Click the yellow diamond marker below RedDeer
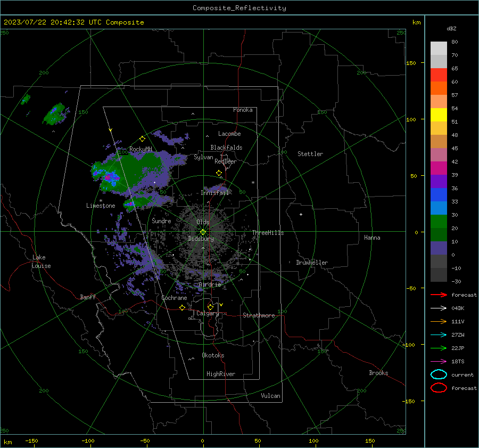 (219, 173)
